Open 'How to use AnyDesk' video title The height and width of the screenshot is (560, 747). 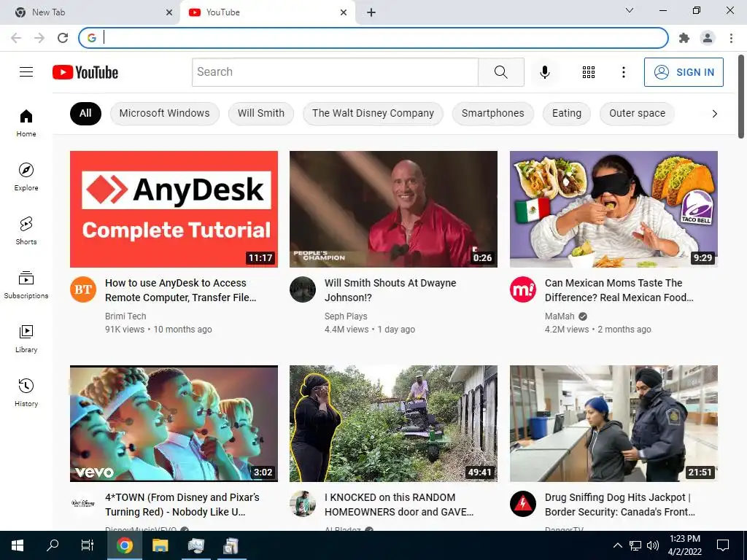coord(181,290)
